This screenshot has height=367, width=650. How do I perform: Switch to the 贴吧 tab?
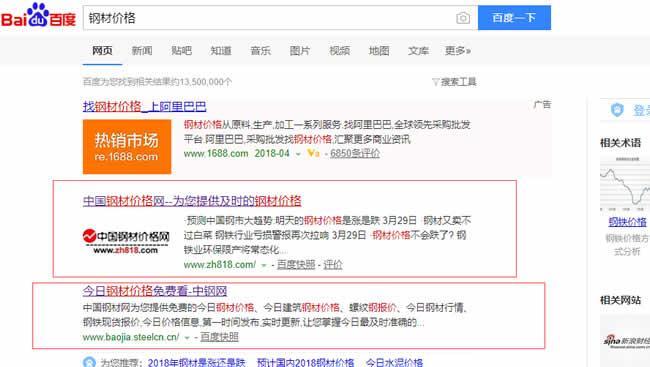click(x=182, y=51)
